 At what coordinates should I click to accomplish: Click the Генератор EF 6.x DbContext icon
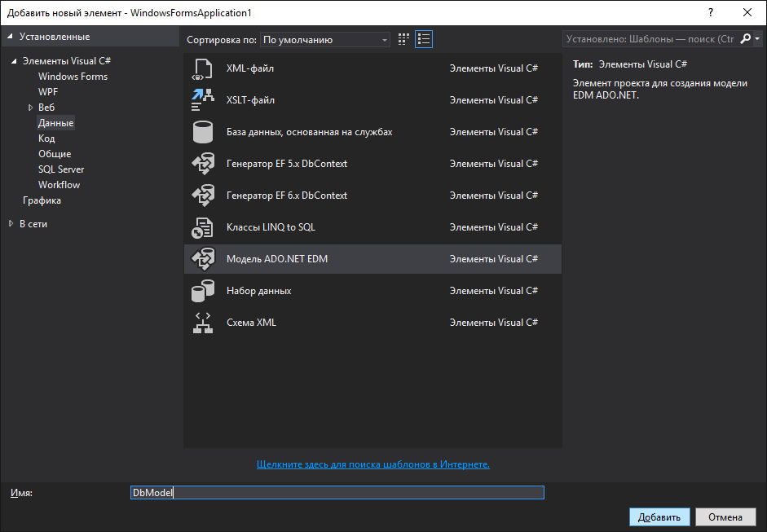pyautogui.click(x=202, y=196)
